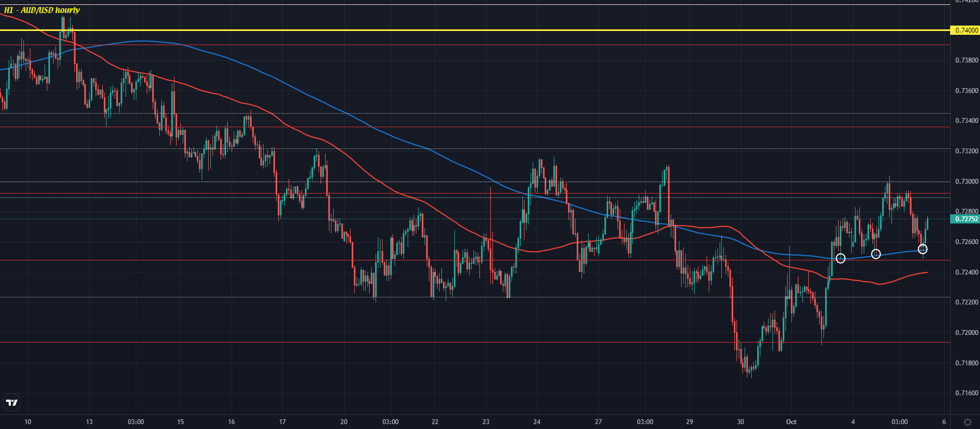Click the 0.72400 price axis label
The height and width of the screenshot is (429, 980).
point(966,272)
